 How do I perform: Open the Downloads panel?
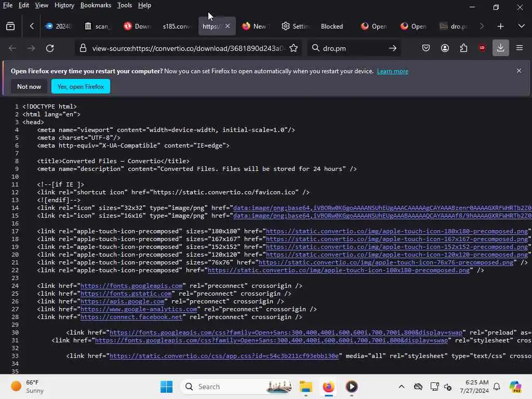pyautogui.click(x=500, y=48)
